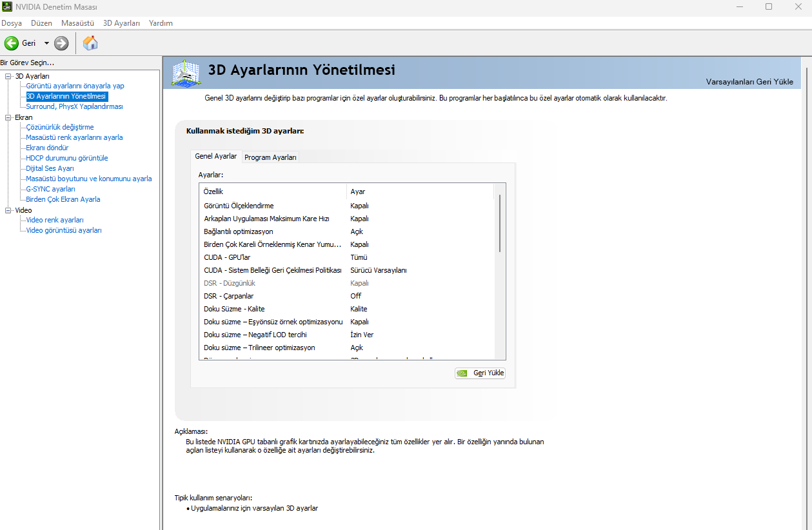The image size is (812, 530).
Task: Click the Tümü value for CUDA GPUs
Action: tap(359, 257)
